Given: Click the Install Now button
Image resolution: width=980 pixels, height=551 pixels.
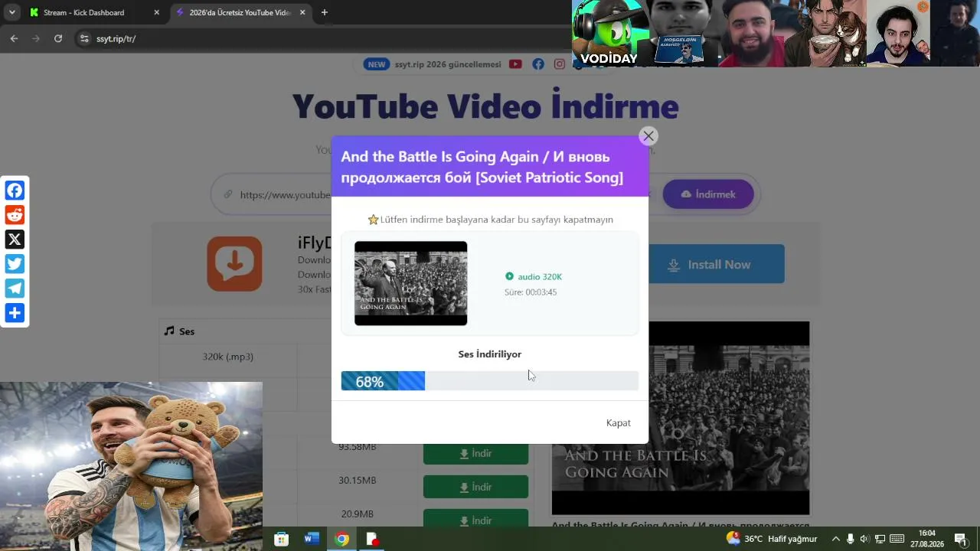Looking at the screenshot, I should pos(717,265).
